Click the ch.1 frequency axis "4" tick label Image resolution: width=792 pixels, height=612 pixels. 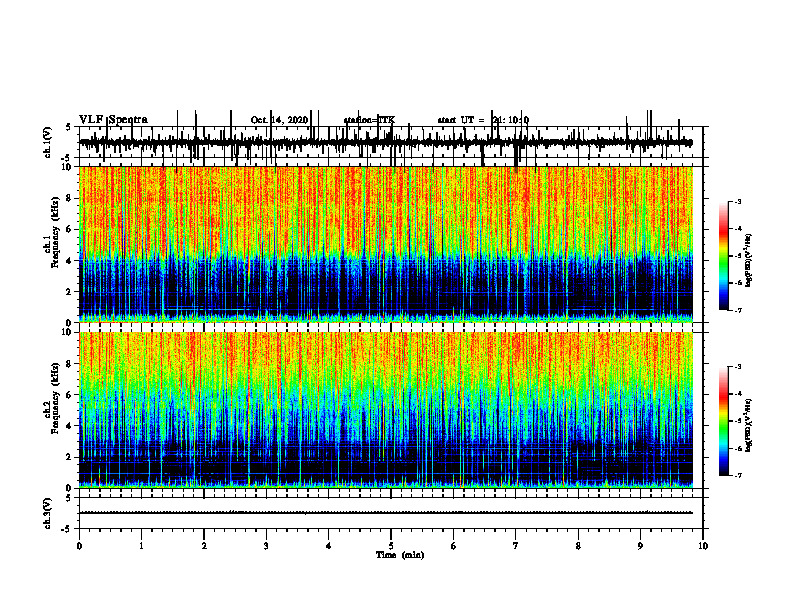pos(69,261)
